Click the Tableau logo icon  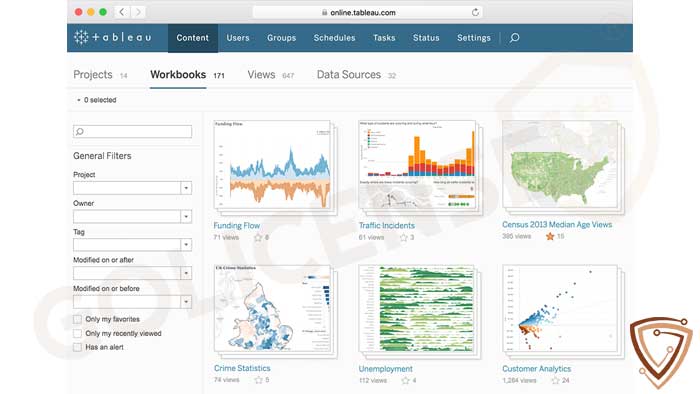click(x=81, y=37)
